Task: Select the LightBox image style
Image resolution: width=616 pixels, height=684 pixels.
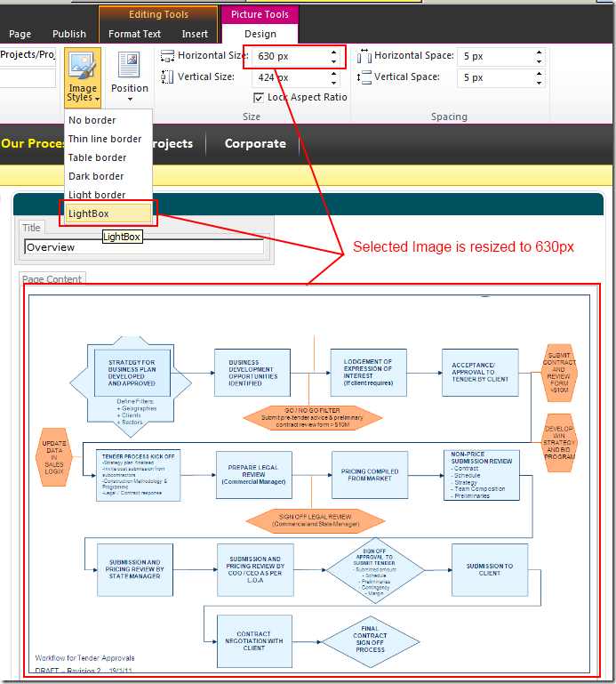Action: [x=108, y=213]
